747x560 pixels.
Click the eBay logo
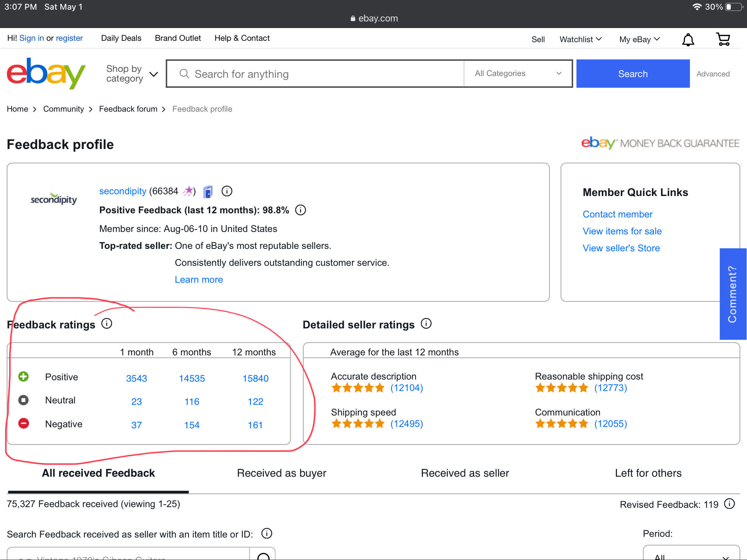tap(46, 73)
